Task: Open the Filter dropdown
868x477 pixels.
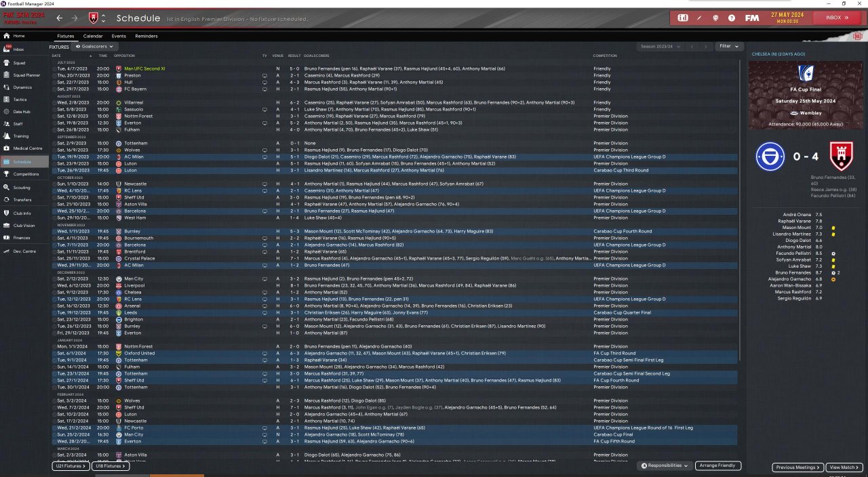Action: tap(729, 46)
